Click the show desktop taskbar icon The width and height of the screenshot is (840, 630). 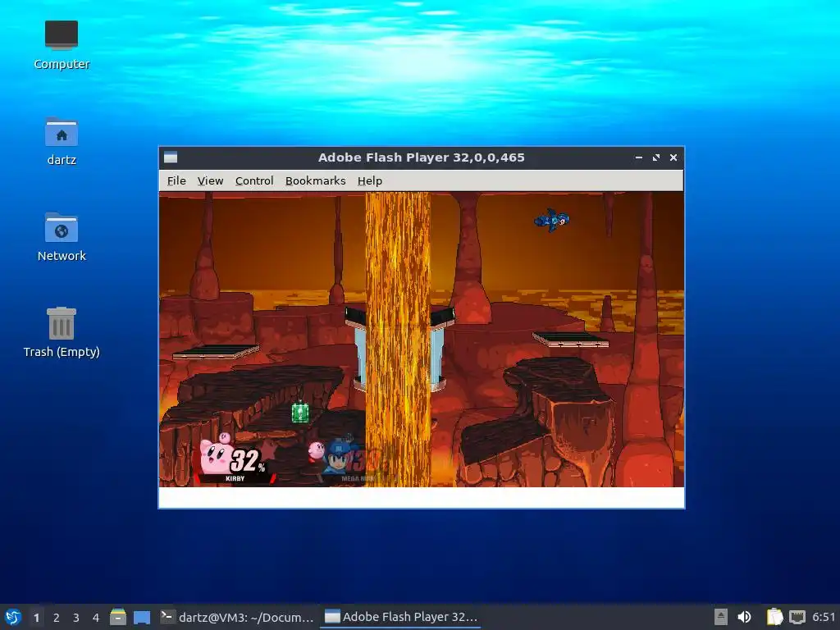click(x=141, y=617)
